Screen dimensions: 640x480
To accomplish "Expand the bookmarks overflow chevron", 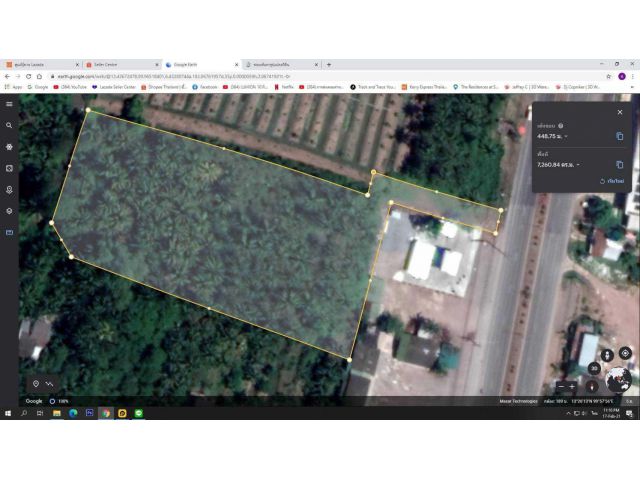I will pos(632,87).
